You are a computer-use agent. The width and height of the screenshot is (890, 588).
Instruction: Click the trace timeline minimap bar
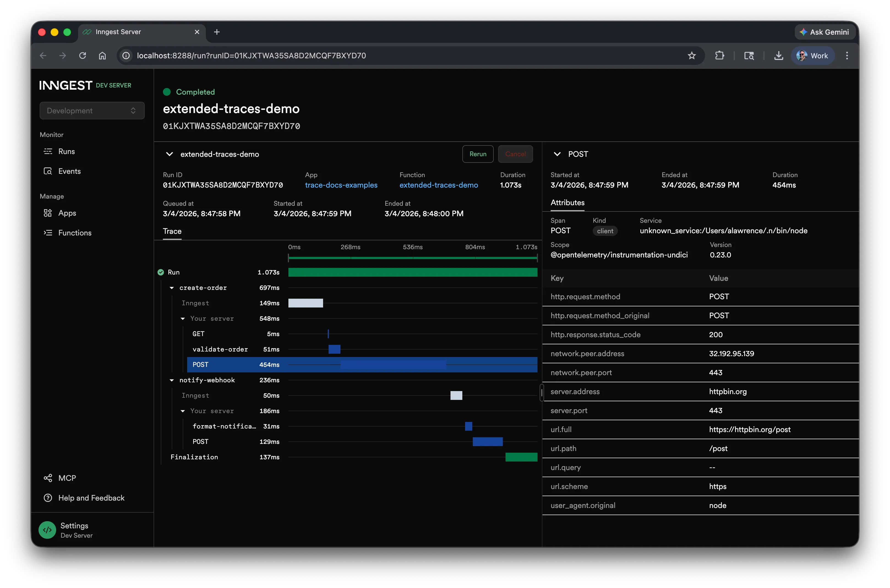click(x=413, y=258)
